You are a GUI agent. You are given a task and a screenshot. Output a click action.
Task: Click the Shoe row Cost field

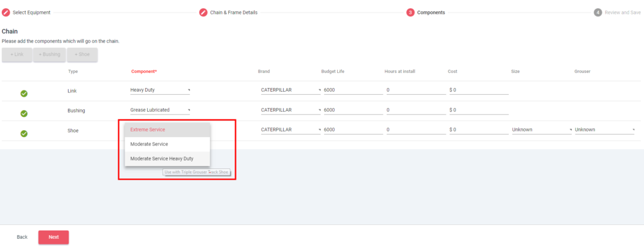(x=479, y=129)
